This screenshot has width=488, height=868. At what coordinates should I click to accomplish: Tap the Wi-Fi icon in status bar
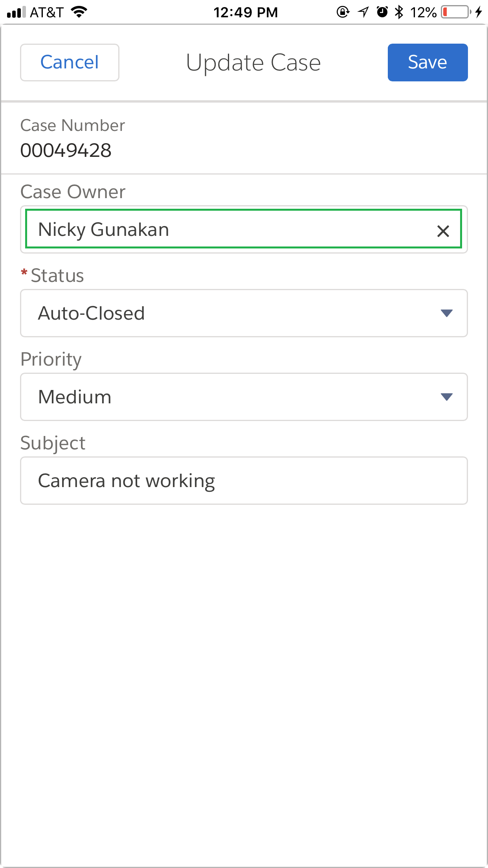click(x=79, y=12)
